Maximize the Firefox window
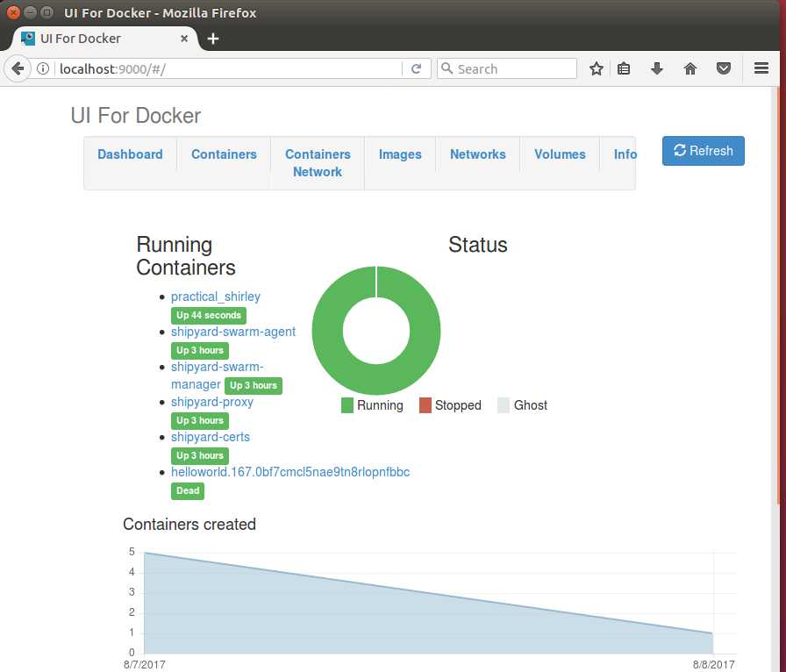Screen dimensions: 786x672 (46, 12)
